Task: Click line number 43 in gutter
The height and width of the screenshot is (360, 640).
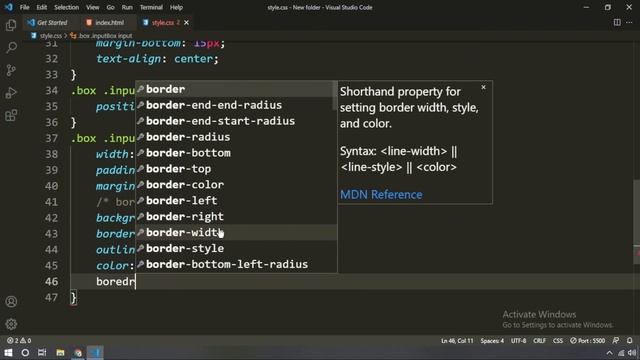Action: point(51,233)
